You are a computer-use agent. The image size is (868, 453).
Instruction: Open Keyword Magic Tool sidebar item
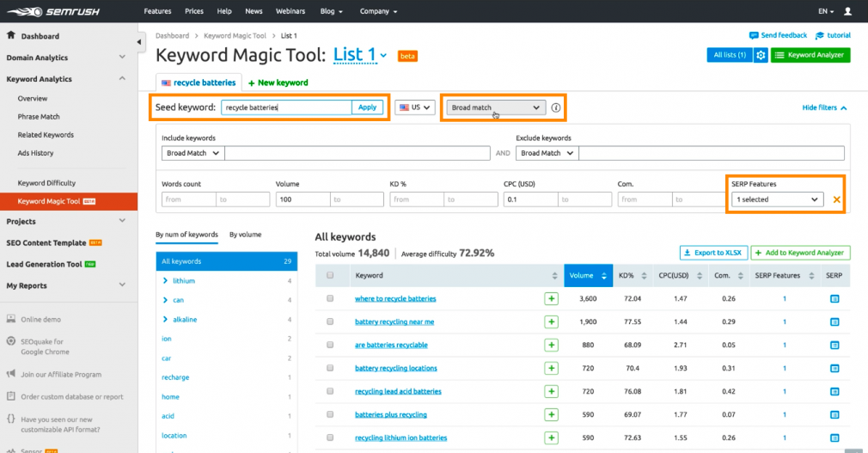pyautogui.click(x=69, y=202)
